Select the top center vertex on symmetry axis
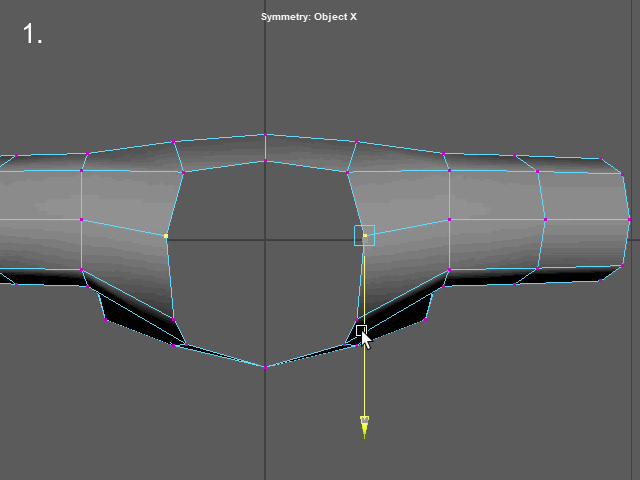Viewport: 640px width, 480px height. click(265, 134)
